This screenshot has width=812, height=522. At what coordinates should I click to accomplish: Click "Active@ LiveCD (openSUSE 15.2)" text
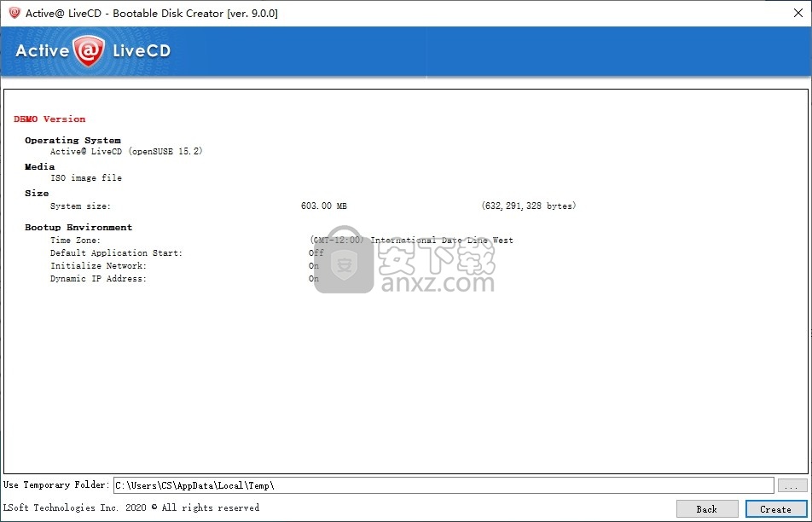pyautogui.click(x=126, y=151)
